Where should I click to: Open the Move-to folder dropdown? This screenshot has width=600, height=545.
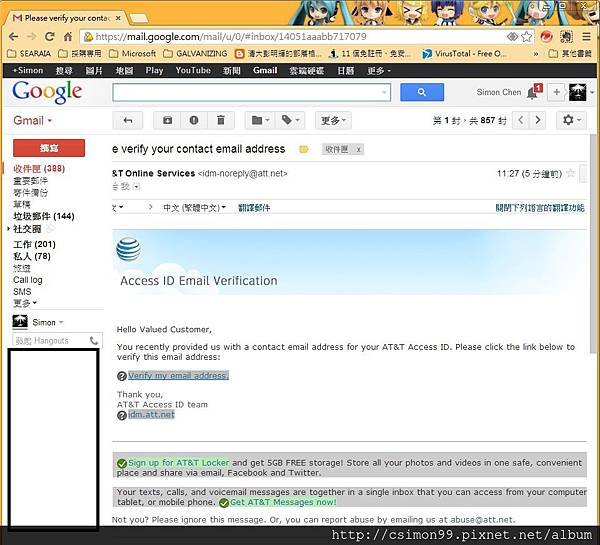[260, 121]
